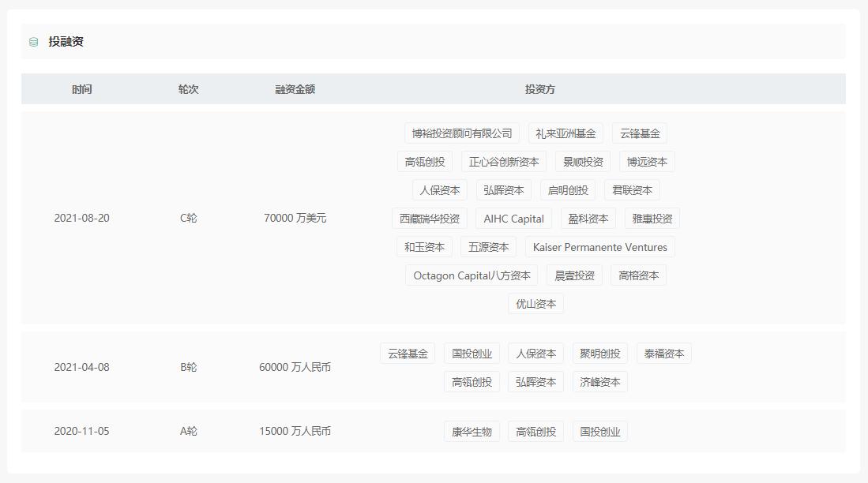Open investor tag 优山资本
Image resolution: width=868 pixels, height=483 pixels.
[x=535, y=304]
